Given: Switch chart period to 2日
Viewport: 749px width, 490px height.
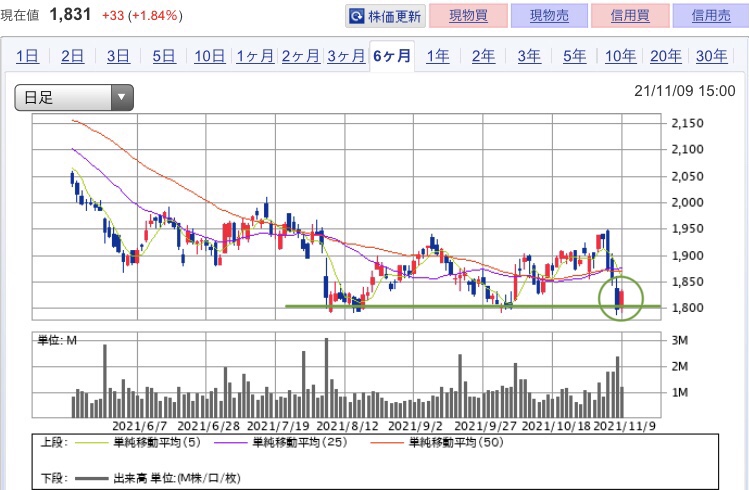Looking at the screenshot, I should coord(73,56).
